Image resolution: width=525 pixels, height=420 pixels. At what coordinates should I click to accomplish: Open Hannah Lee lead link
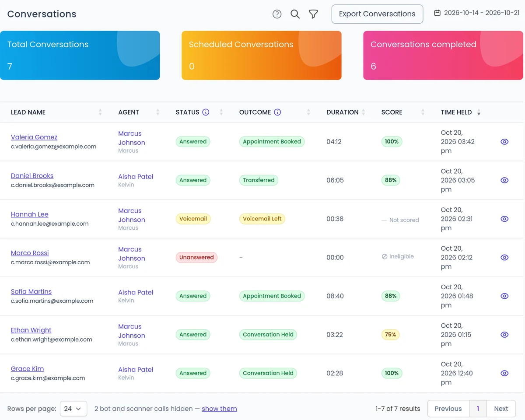point(30,214)
